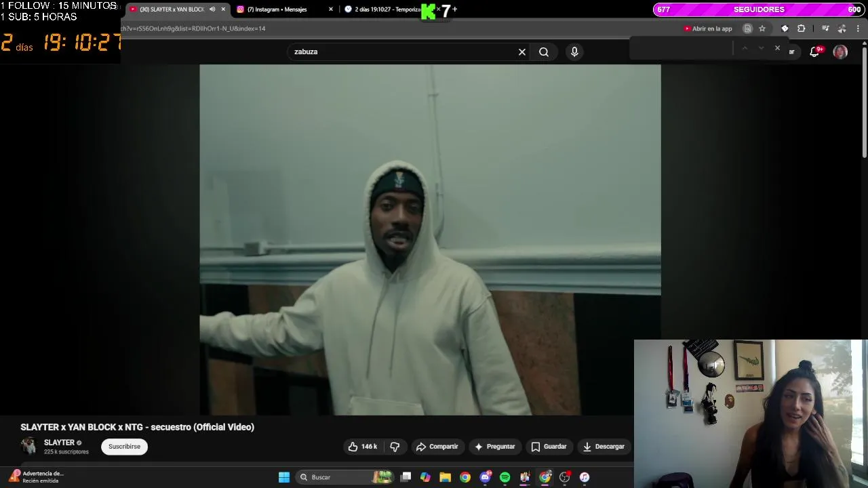The height and width of the screenshot is (488, 868).
Task: Click the extension icon beside the star
Action: [785, 28]
